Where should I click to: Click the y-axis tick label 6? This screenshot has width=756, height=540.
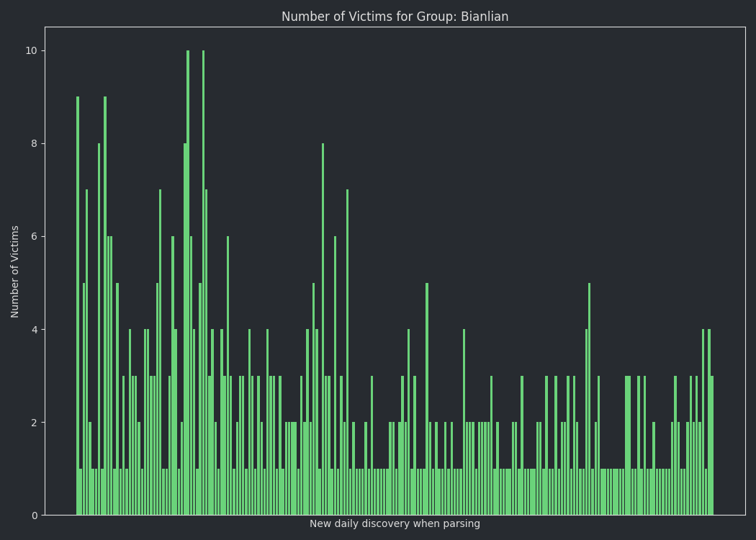(35, 237)
